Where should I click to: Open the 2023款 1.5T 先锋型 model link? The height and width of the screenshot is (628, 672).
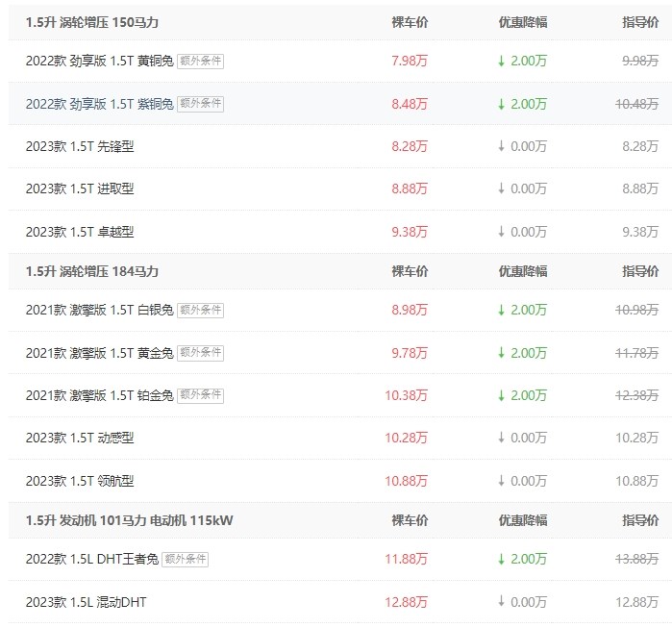coord(80,146)
